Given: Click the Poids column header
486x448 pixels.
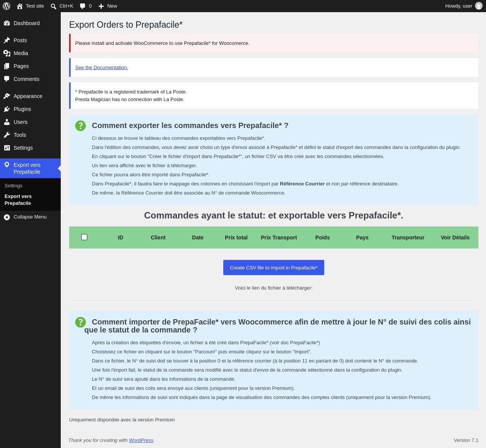Looking at the screenshot, I should point(322,237).
